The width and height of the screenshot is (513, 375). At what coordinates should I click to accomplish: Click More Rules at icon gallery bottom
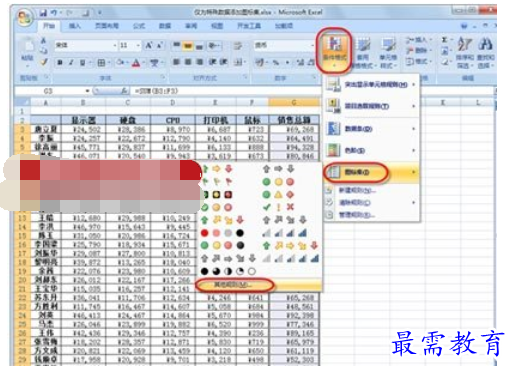click(259, 285)
